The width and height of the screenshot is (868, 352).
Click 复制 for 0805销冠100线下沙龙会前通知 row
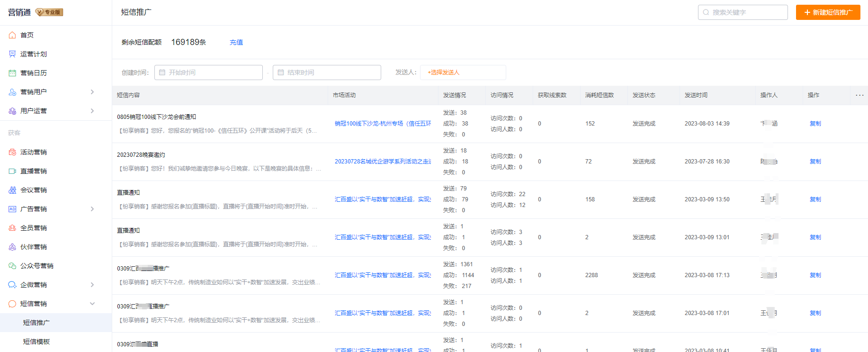[815, 124]
